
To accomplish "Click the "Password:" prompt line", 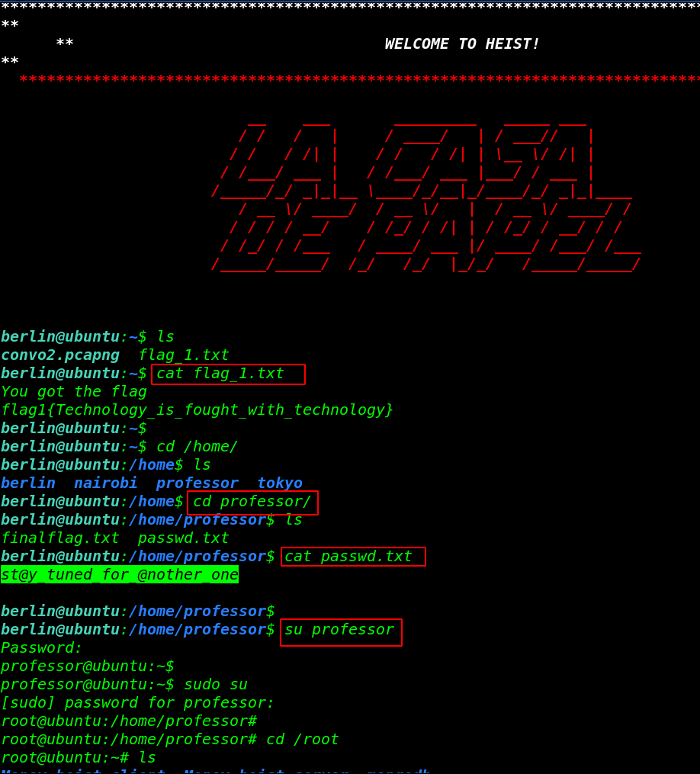I will (41, 648).
